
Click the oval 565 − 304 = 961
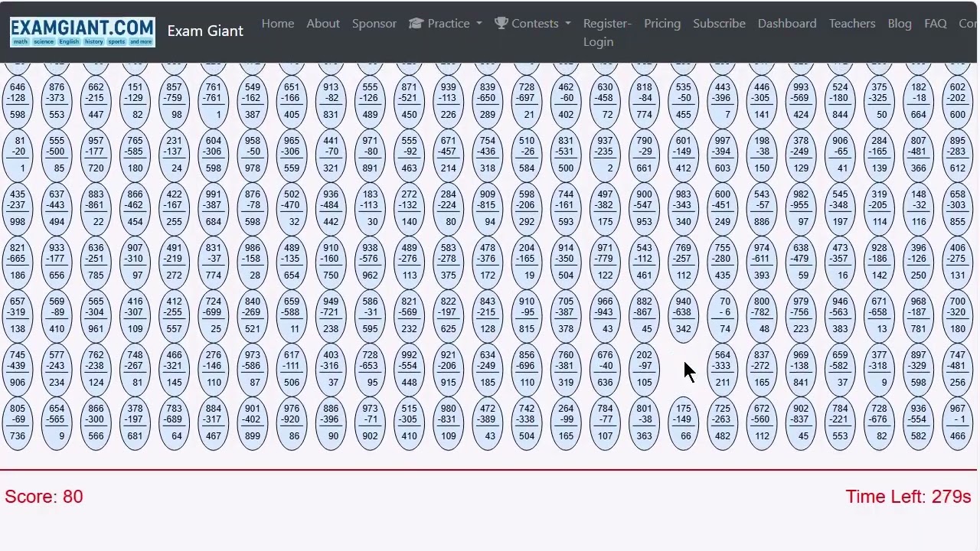(96, 315)
